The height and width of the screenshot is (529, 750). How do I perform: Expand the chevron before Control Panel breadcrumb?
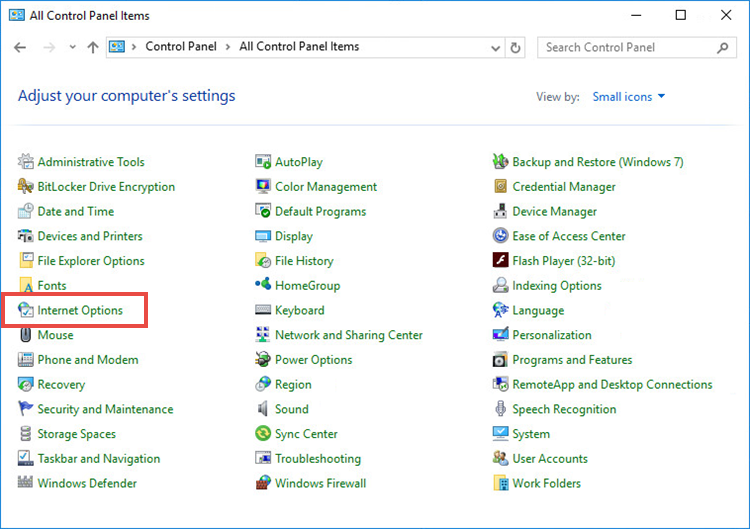coord(134,47)
